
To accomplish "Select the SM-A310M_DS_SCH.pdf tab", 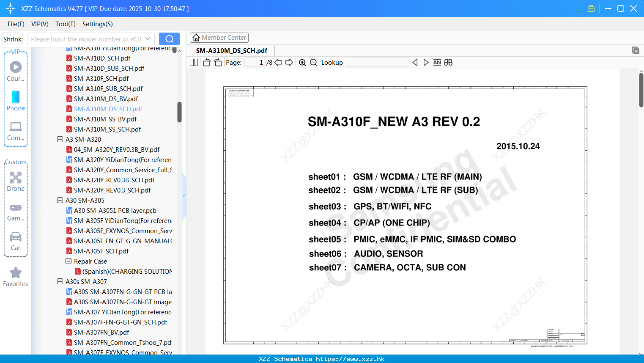I will click(x=232, y=50).
